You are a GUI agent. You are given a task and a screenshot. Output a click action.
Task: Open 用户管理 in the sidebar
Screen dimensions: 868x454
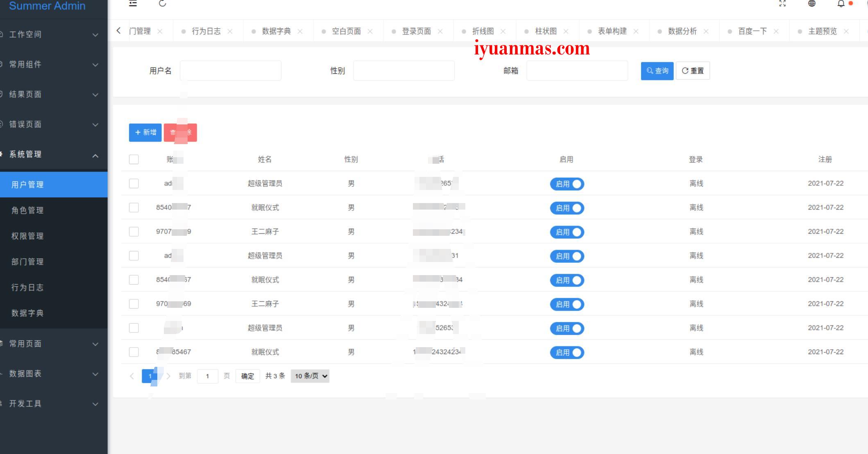click(x=54, y=185)
